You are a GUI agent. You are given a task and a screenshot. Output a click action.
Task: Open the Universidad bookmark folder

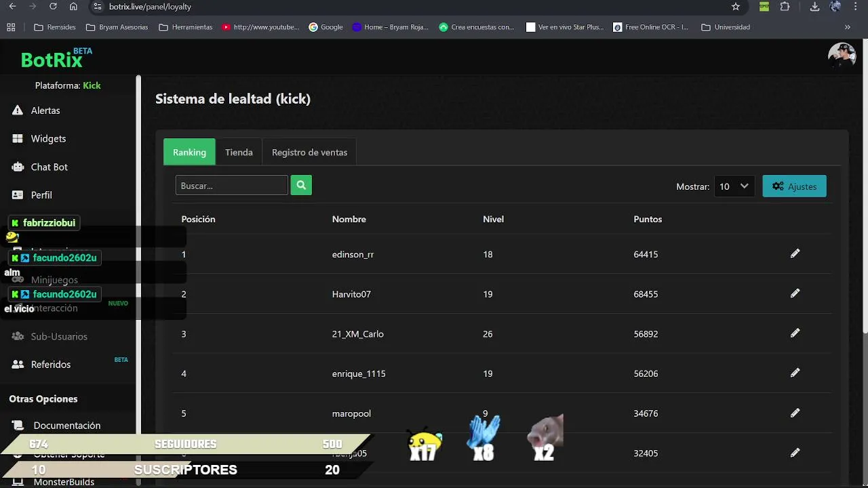tap(726, 27)
